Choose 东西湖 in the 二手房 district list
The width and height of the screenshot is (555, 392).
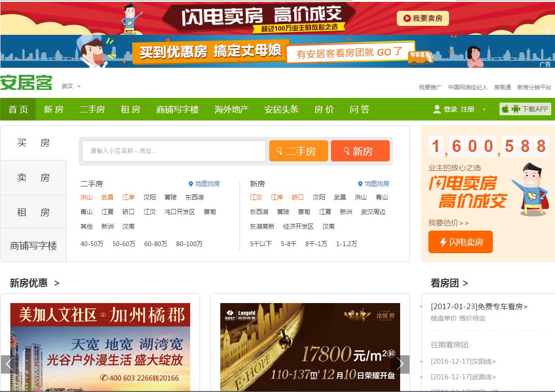[x=194, y=197]
